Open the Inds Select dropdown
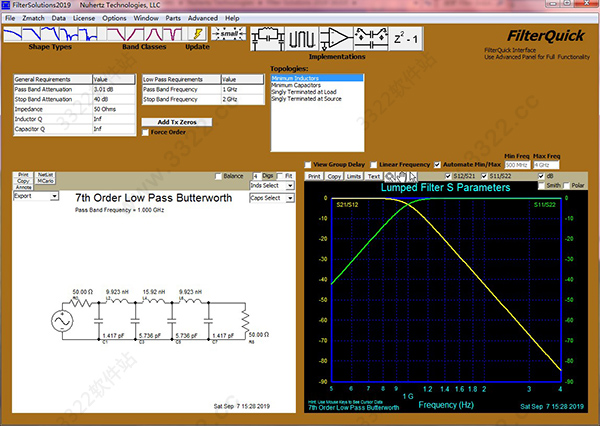The height and width of the screenshot is (426, 600). coord(272,186)
